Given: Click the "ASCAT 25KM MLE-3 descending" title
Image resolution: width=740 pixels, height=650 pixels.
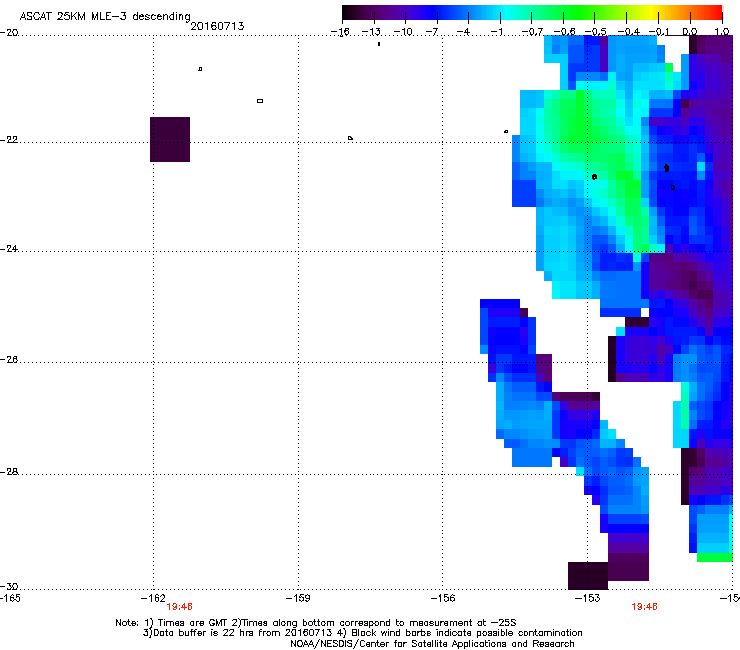Looking at the screenshot, I should click(105, 17).
